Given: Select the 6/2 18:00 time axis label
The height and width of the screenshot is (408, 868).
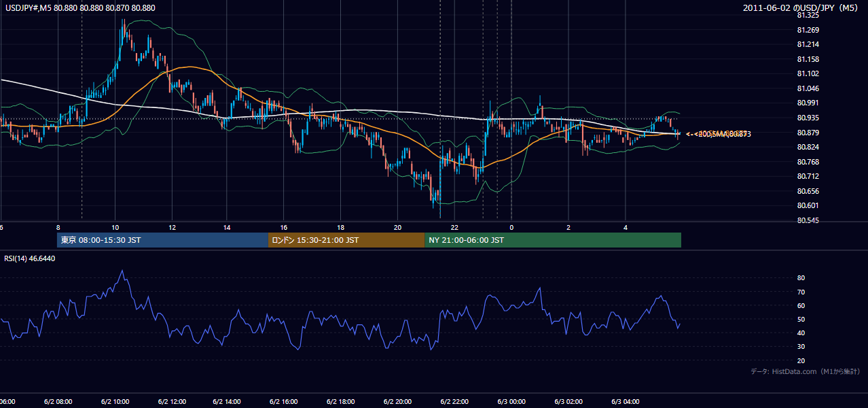Looking at the screenshot, I should 341,402.
